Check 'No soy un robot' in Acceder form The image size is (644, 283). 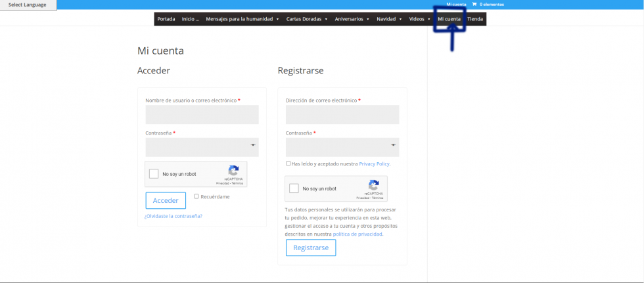click(x=154, y=174)
